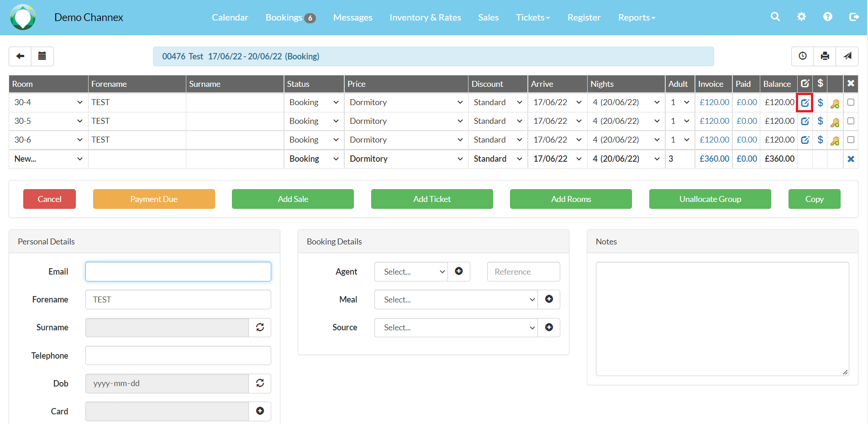This screenshot has height=424, width=868.
Task: Add new agent with plus icon
Action: pos(459,271)
